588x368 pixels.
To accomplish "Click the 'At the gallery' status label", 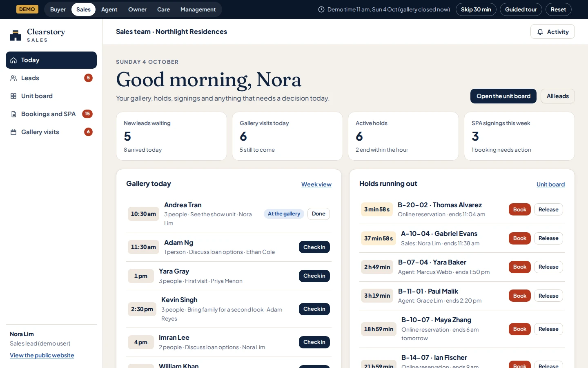I will pos(284,214).
